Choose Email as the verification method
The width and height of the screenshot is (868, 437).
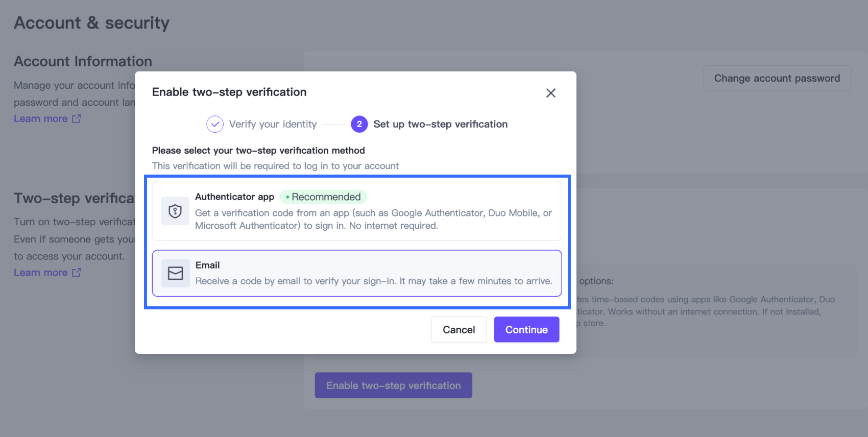point(356,273)
